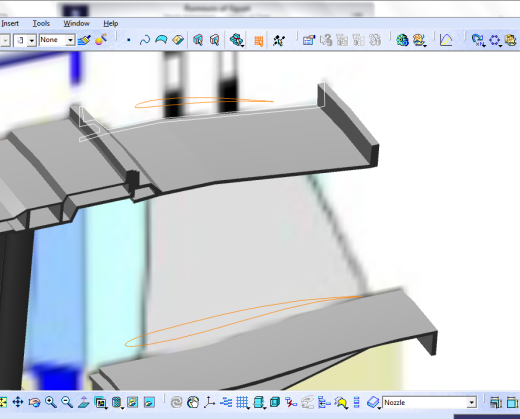Click the Rotate view icon

pyautogui.click(x=34, y=402)
